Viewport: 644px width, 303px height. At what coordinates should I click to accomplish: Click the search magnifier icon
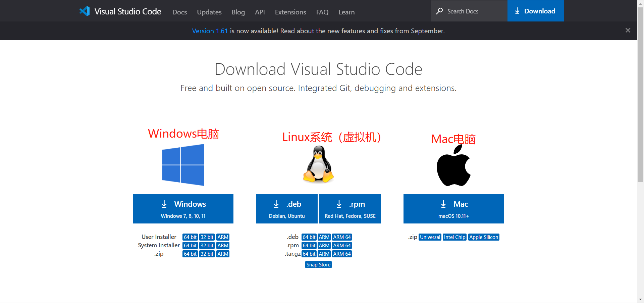click(439, 11)
